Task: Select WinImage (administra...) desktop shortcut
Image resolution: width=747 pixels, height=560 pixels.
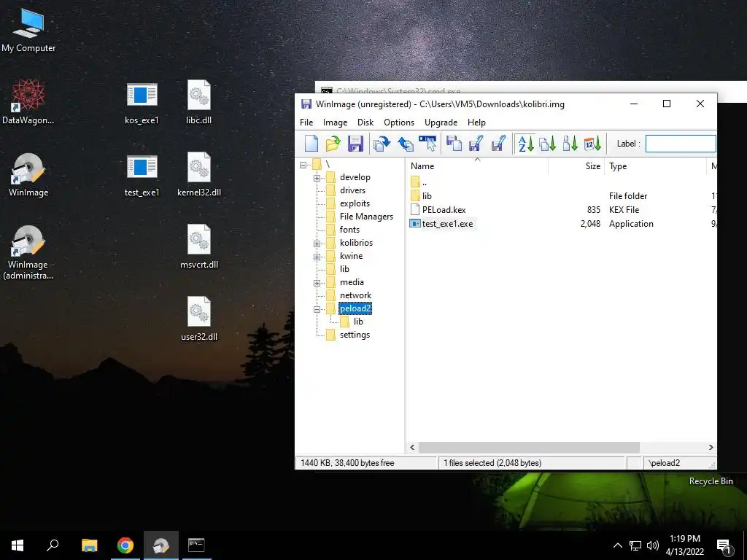Action: [x=28, y=252]
